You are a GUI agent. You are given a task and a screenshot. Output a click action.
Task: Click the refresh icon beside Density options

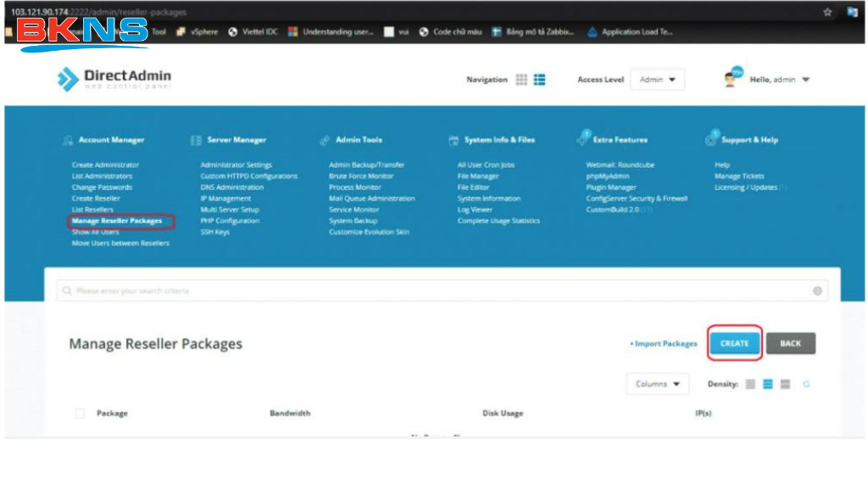click(806, 384)
